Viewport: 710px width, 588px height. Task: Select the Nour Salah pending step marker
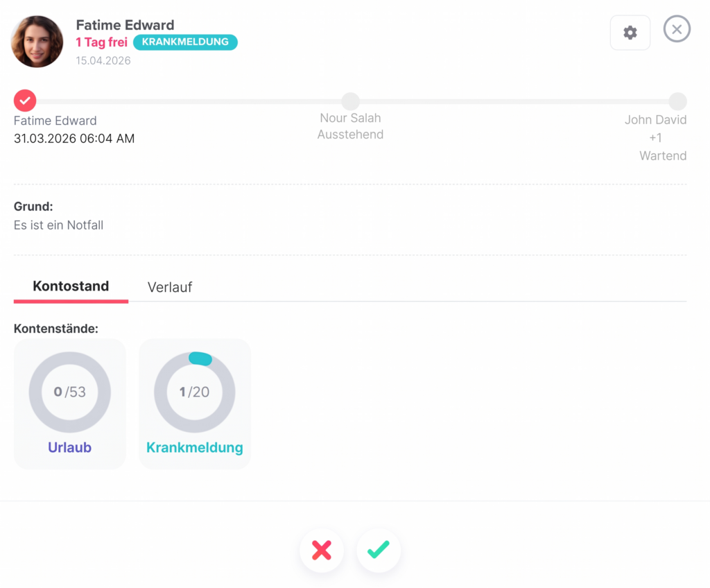pyautogui.click(x=350, y=101)
